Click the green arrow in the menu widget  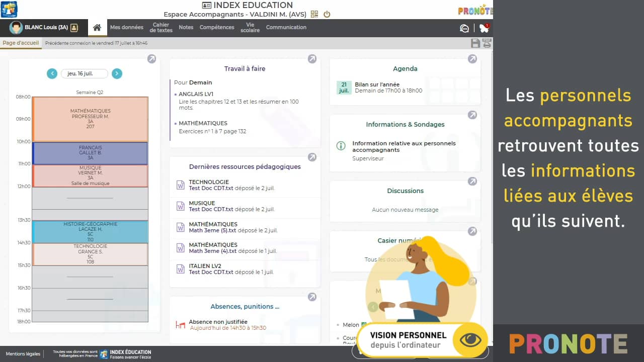(373, 307)
